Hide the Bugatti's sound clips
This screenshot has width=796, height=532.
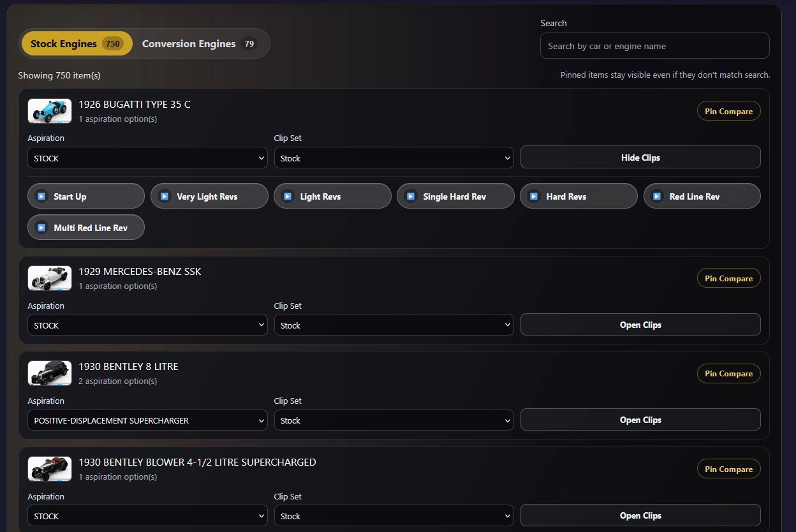(x=640, y=157)
